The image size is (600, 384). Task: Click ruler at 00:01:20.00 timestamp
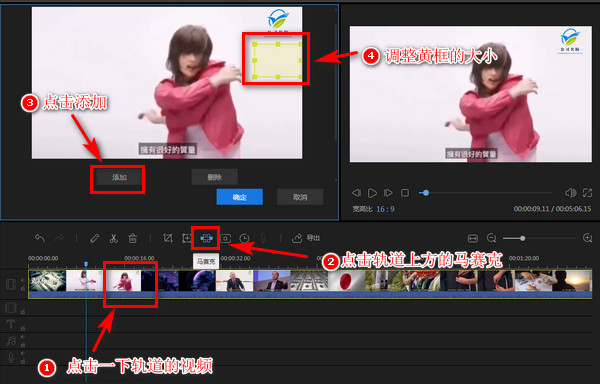524,258
